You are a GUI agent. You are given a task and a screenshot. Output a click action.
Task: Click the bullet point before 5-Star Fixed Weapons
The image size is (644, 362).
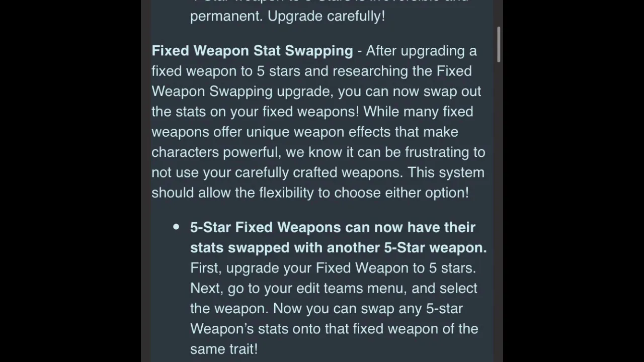pos(176,227)
